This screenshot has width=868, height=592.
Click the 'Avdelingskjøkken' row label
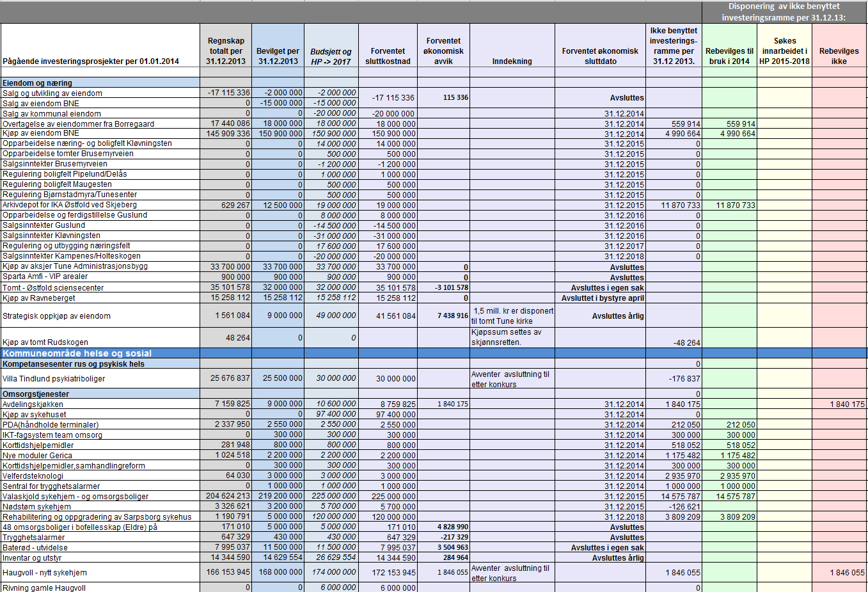[x=33, y=404]
